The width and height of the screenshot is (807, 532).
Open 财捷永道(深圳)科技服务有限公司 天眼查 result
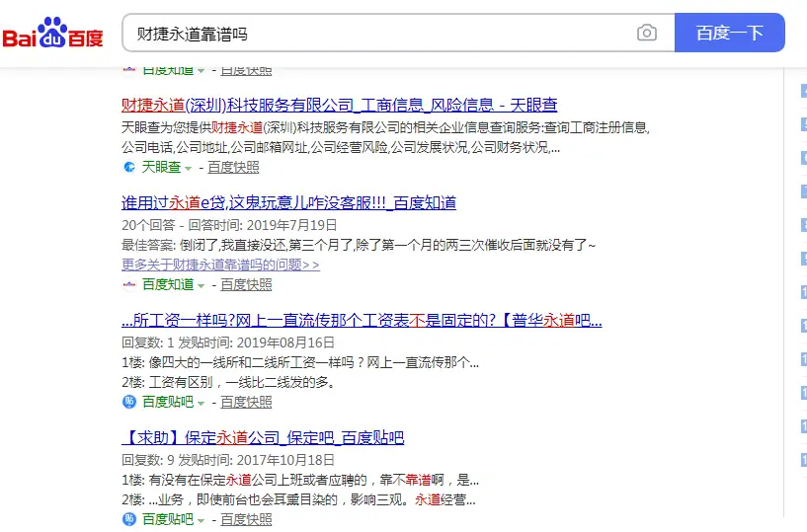coord(339,105)
